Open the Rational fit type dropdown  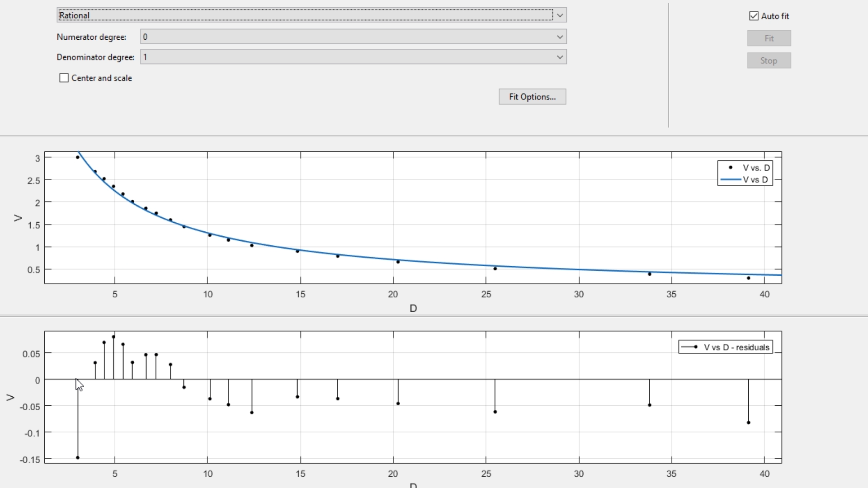[560, 15]
